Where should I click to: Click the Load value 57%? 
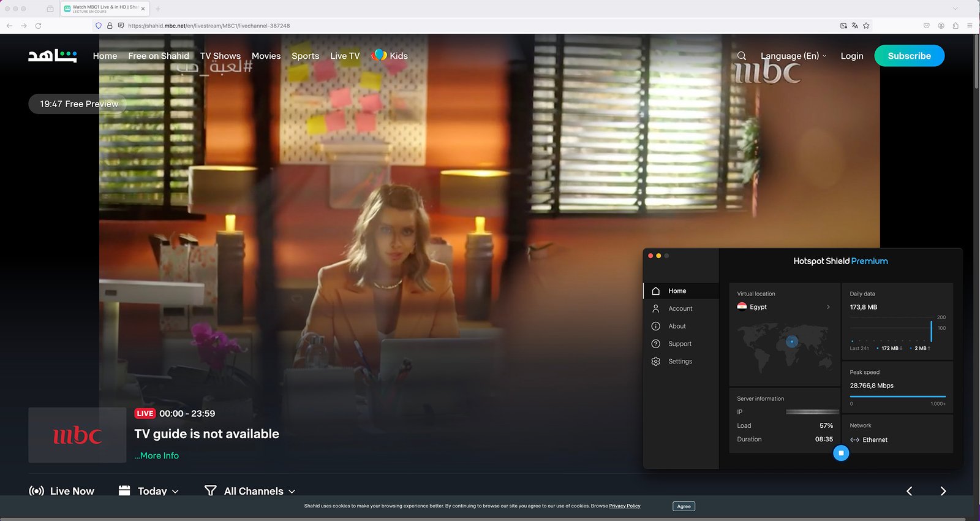(x=826, y=426)
